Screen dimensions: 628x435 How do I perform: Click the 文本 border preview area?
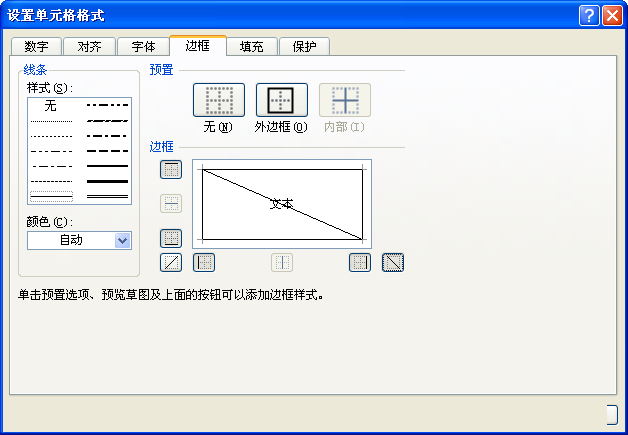282,204
